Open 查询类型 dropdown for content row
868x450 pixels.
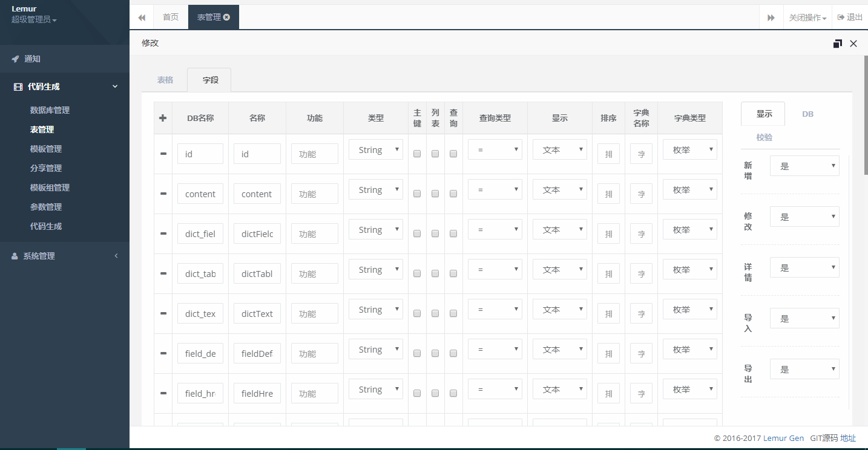tap(495, 190)
